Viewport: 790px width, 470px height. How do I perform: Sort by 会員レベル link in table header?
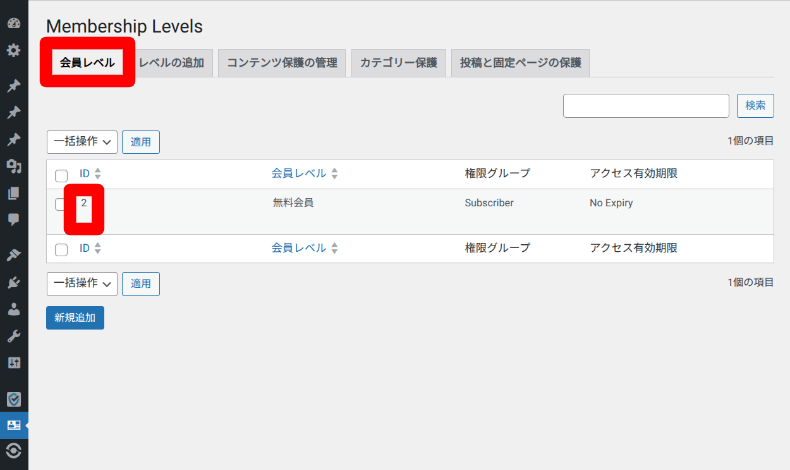299,173
